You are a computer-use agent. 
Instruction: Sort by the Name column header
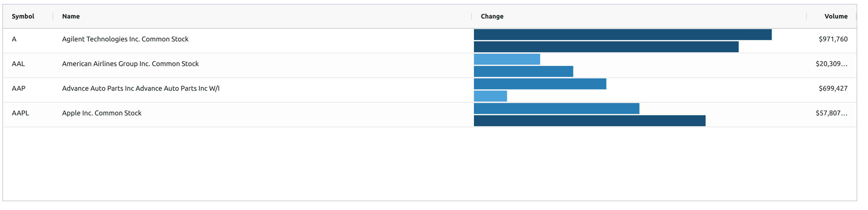pos(71,16)
